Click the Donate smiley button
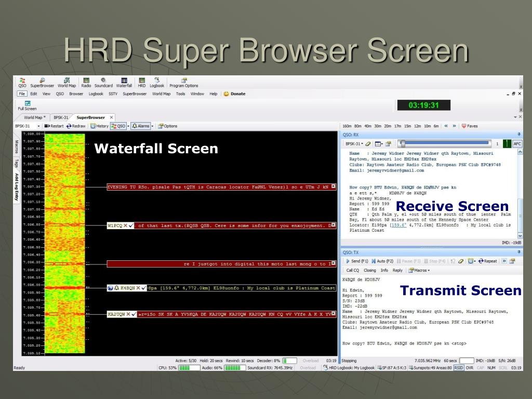The image size is (532, 399). (x=234, y=94)
